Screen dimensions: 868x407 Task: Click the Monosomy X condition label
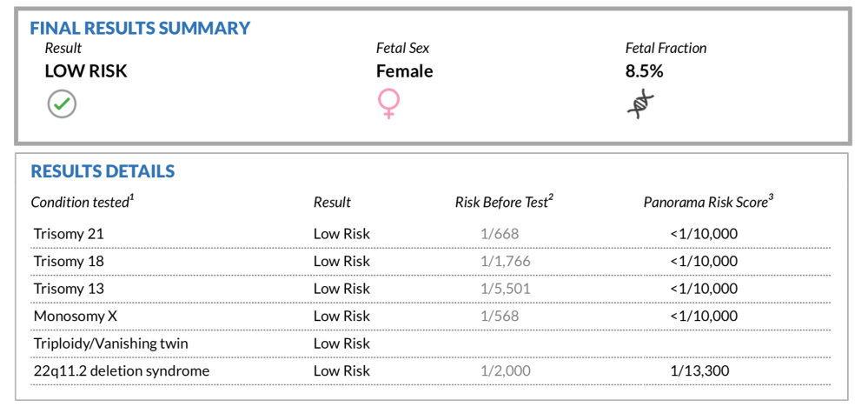click(x=70, y=316)
